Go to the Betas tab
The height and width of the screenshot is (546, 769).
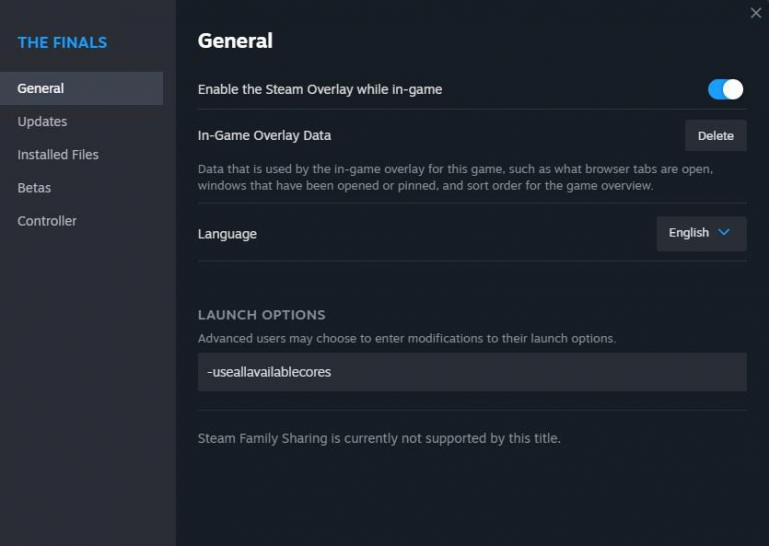34,187
